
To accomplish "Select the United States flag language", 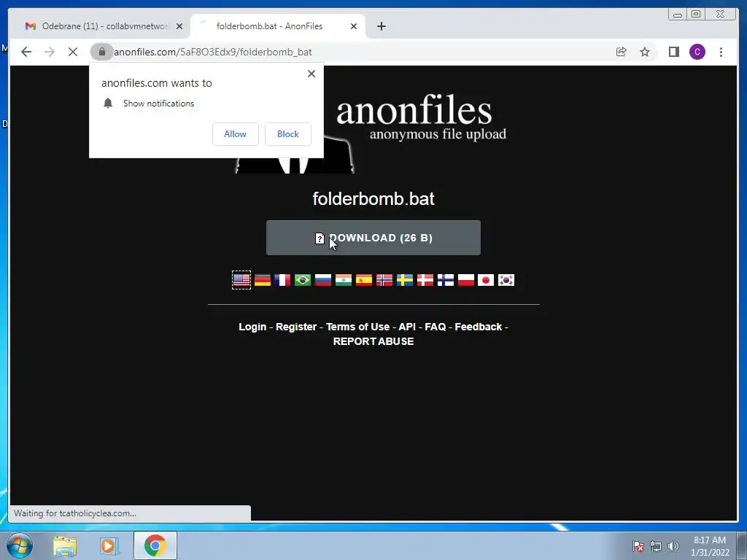I will (x=241, y=280).
